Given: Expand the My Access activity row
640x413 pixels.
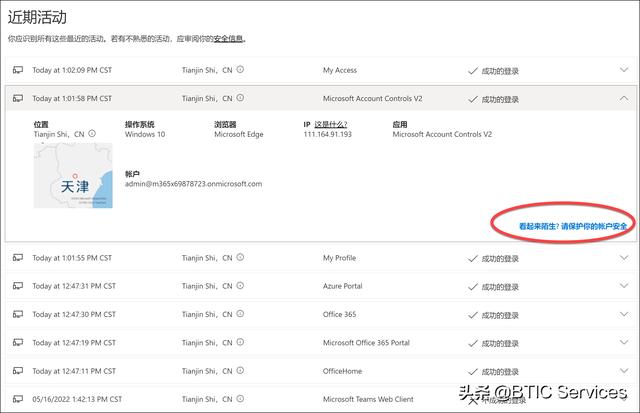Looking at the screenshot, I should [x=624, y=69].
